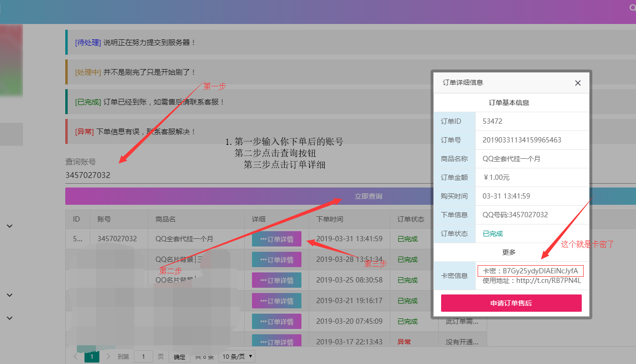This screenshot has width=636, height=364.
Task: Open 订单详情 for the 2019-03-21 19:16:17 order
Action: point(276,301)
